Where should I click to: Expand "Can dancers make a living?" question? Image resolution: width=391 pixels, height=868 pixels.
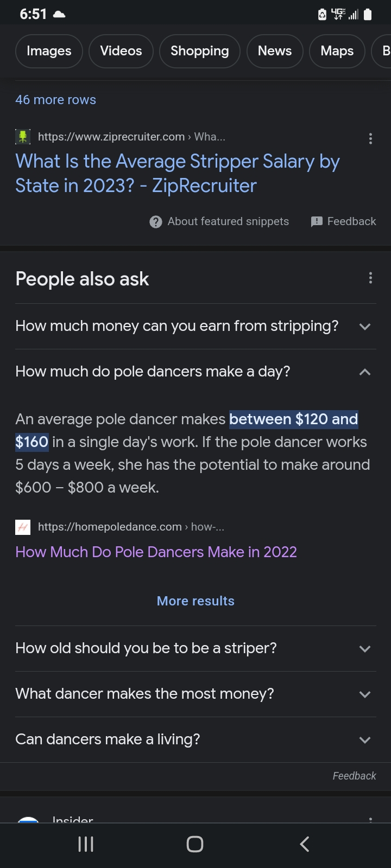pyautogui.click(x=195, y=739)
